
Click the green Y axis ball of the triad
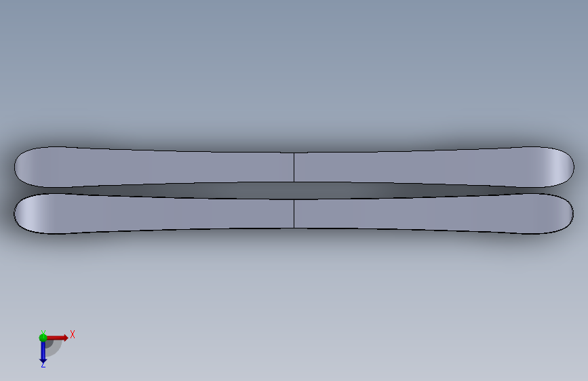[x=43, y=338]
